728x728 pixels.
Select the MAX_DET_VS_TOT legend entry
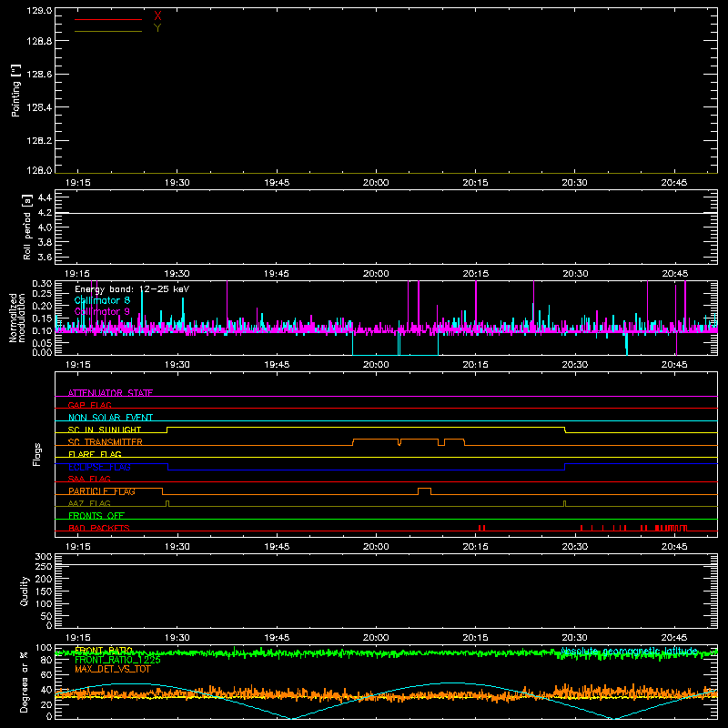point(112,669)
